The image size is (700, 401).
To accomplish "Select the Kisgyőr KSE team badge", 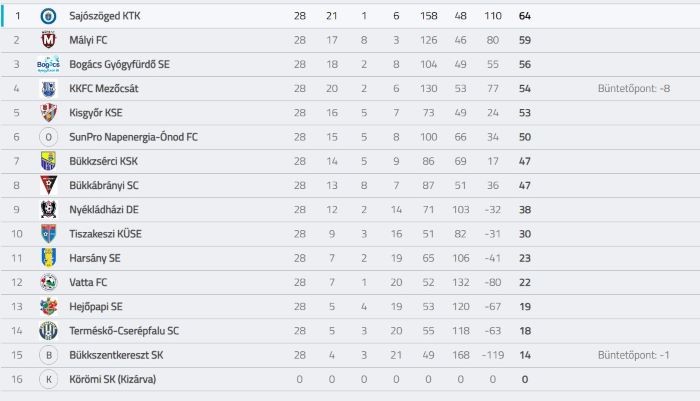I will (48, 113).
